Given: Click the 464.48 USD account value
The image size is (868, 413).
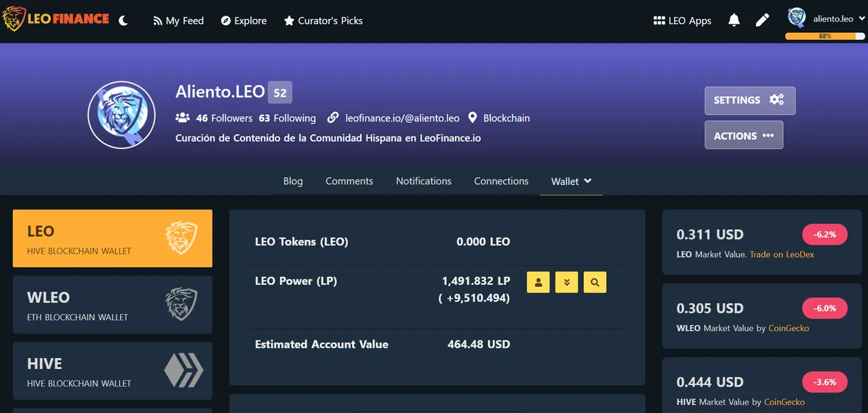Looking at the screenshot, I should pyautogui.click(x=479, y=345).
